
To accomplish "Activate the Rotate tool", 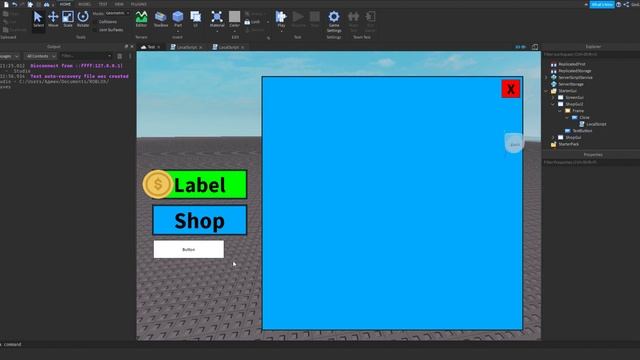I will click(83, 19).
